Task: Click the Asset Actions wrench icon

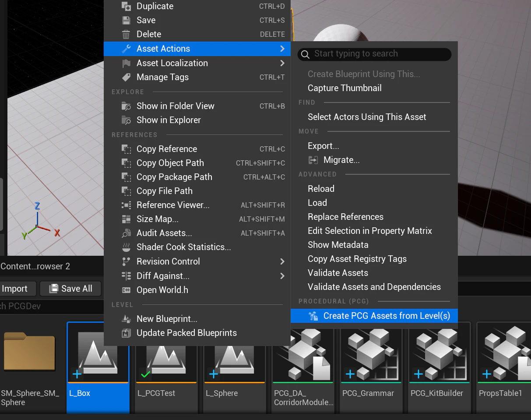Action: [126, 49]
